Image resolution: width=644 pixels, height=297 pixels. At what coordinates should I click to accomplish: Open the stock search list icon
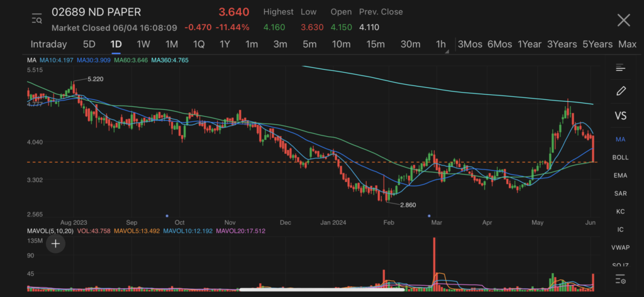point(36,19)
